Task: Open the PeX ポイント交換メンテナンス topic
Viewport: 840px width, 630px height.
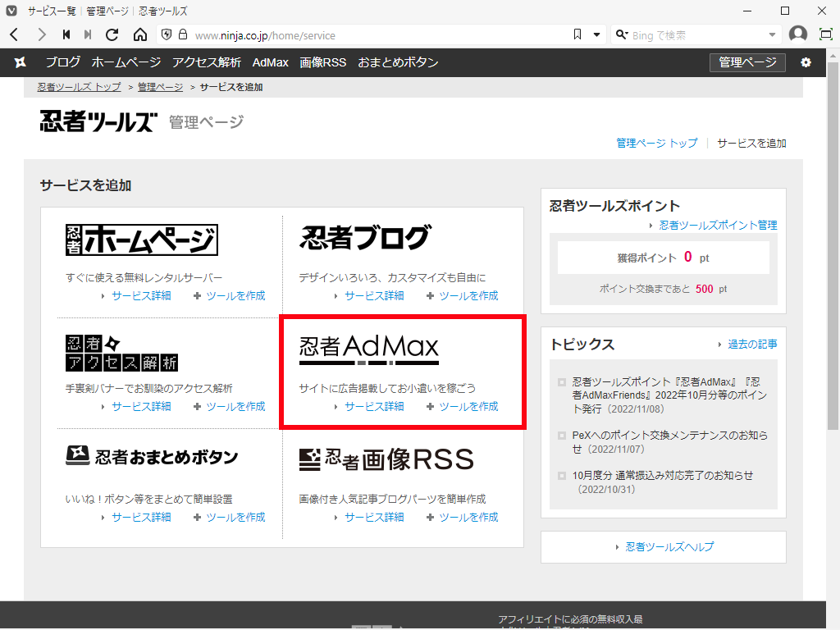Action: pyautogui.click(x=669, y=442)
